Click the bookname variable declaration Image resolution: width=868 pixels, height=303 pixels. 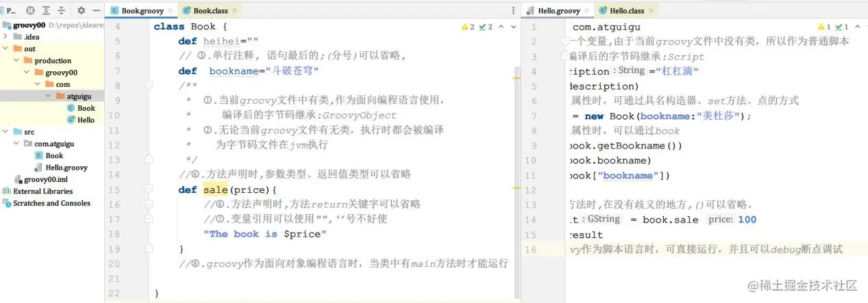(233, 71)
